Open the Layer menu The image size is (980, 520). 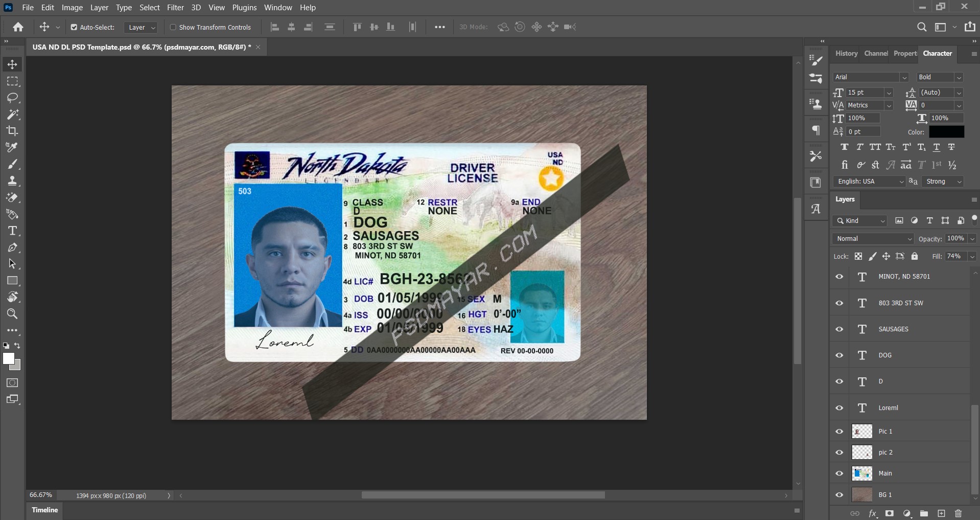[x=99, y=8]
